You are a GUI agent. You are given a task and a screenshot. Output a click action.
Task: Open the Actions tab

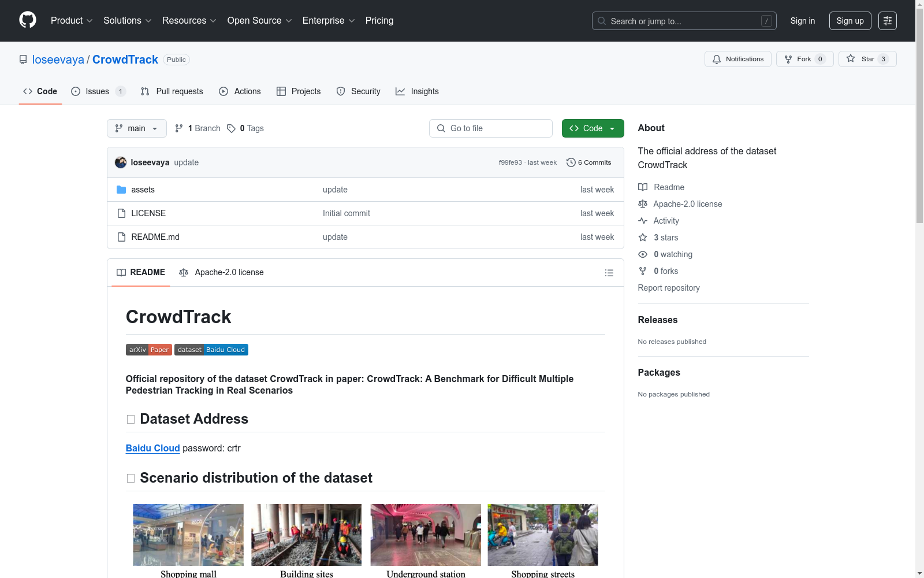(240, 91)
